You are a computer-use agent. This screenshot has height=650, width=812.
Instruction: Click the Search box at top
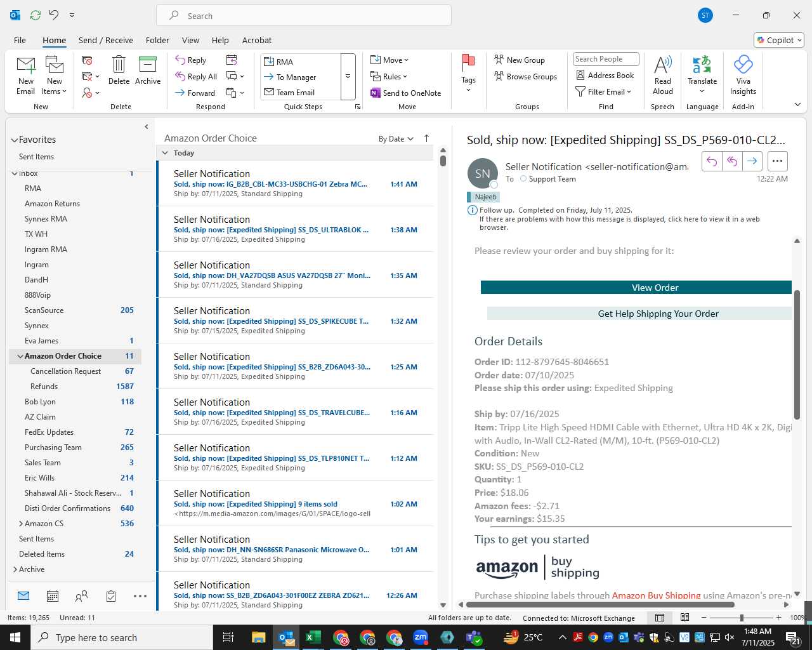pyautogui.click(x=304, y=16)
